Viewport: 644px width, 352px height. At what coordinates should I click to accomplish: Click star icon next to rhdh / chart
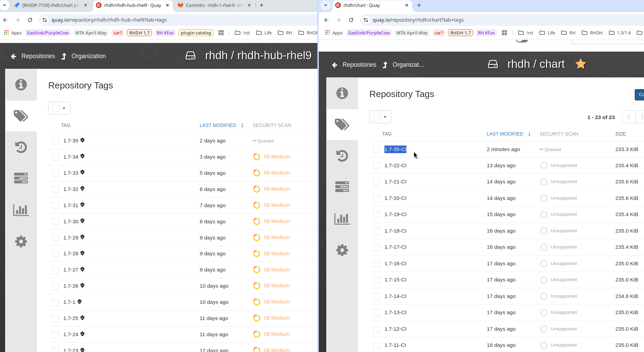tap(581, 64)
